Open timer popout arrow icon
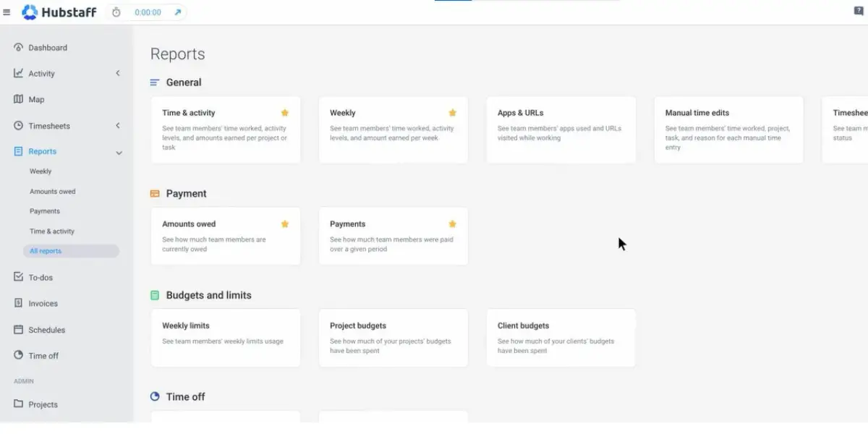This screenshot has width=868, height=434. 178,12
